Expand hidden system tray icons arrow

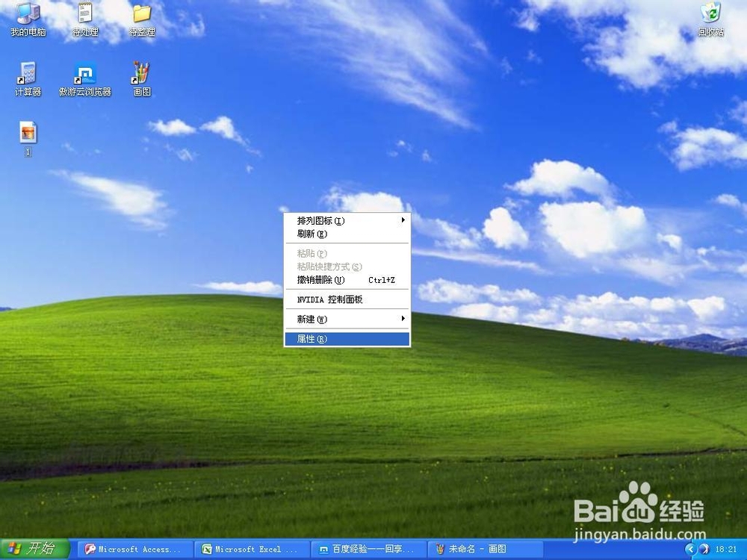click(691, 549)
